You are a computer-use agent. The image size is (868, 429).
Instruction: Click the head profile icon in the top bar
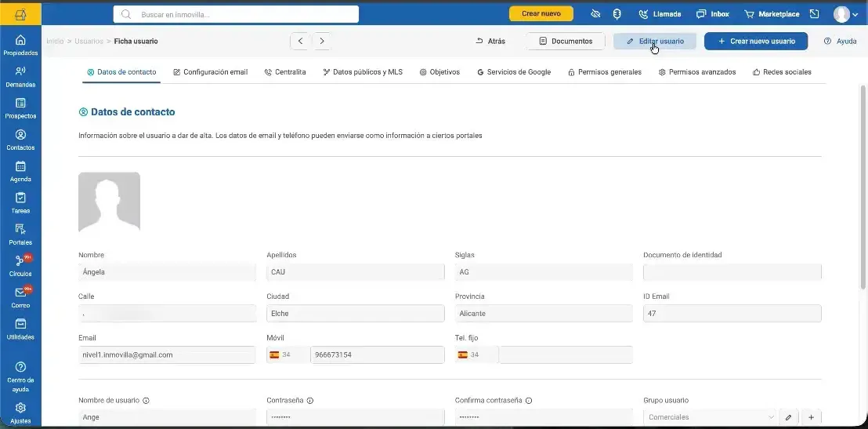(x=617, y=14)
